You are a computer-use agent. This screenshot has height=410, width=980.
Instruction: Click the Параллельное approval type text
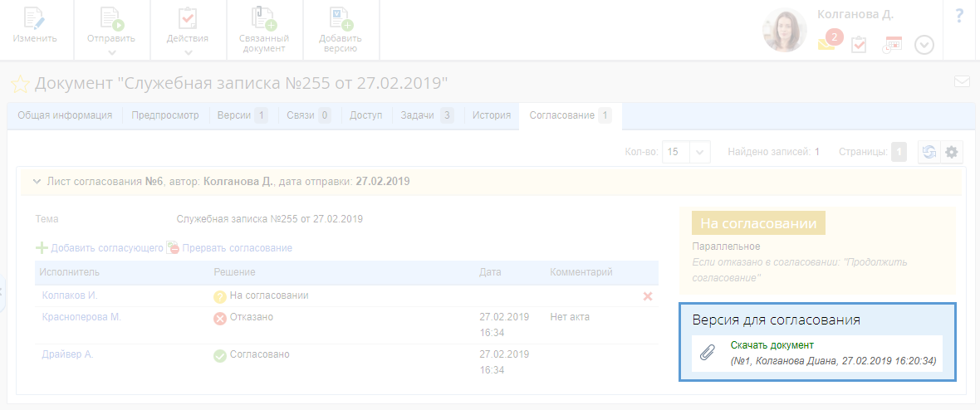pos(726,246)
